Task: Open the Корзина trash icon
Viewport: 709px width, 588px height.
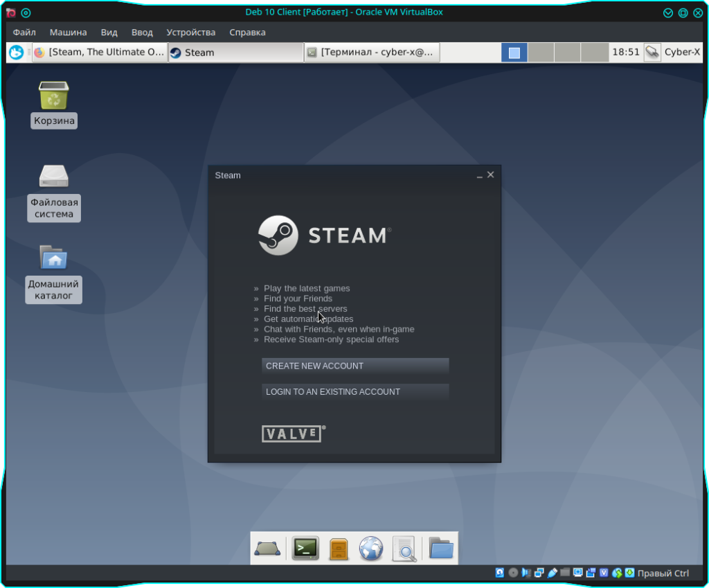Action: pyautogui.click(x=54, y=96)
